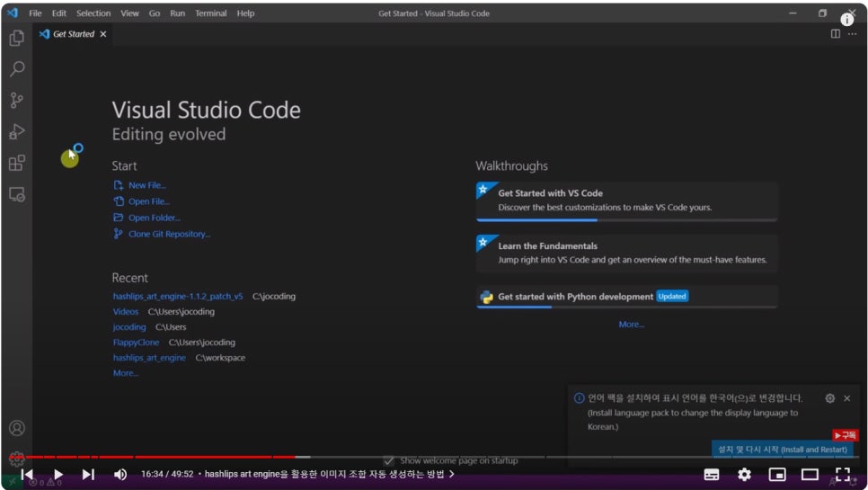Open recent hashlips_art_engine-1.1.2_patch_v5 folder

click(x=178, y=296)
